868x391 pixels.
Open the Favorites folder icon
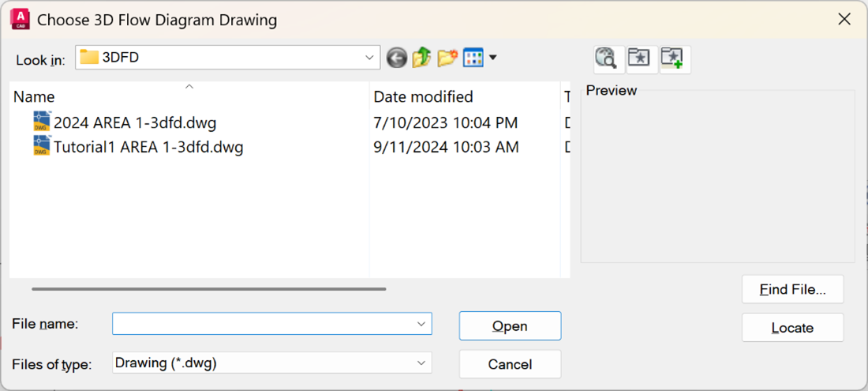pos(639,58)
